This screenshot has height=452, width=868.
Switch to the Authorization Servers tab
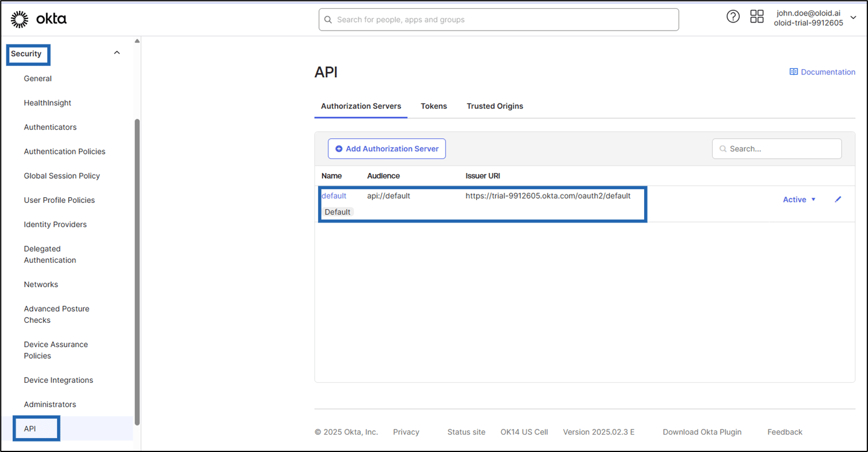point(361,107)
